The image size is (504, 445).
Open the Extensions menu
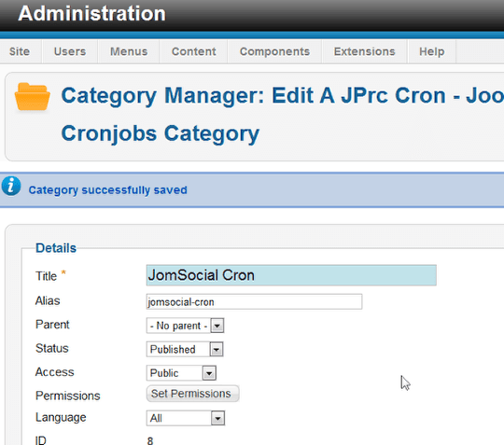point(365,51)
